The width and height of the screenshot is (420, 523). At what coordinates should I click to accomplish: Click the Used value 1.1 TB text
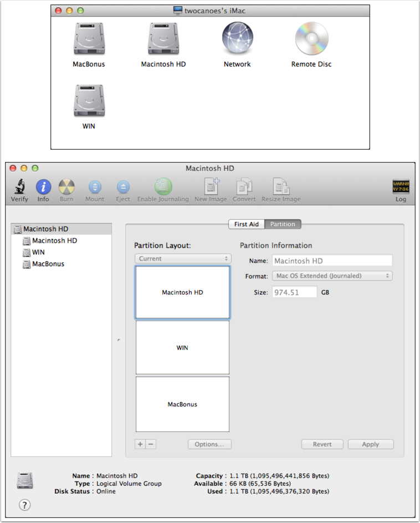click(279, 491)
